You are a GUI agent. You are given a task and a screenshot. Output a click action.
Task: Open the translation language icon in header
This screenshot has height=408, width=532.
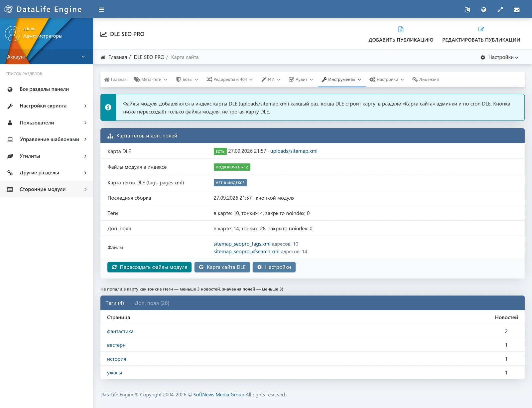pos(467,10)
